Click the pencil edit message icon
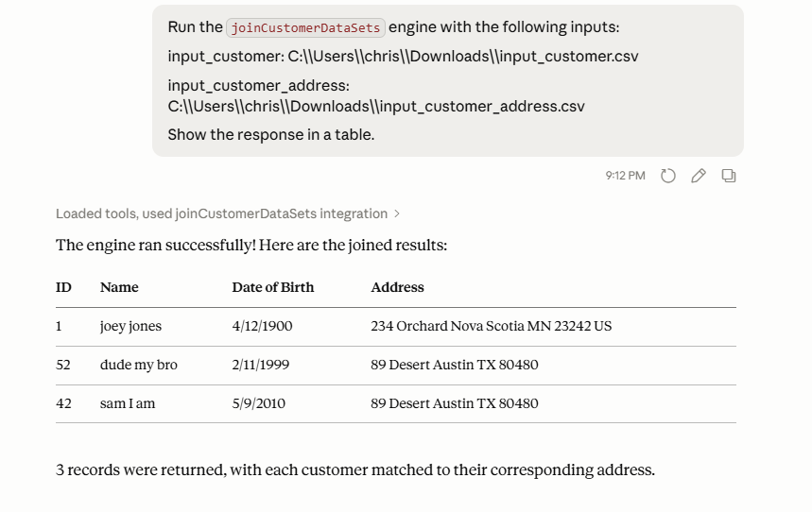The image size is (812, 512). 698,176
